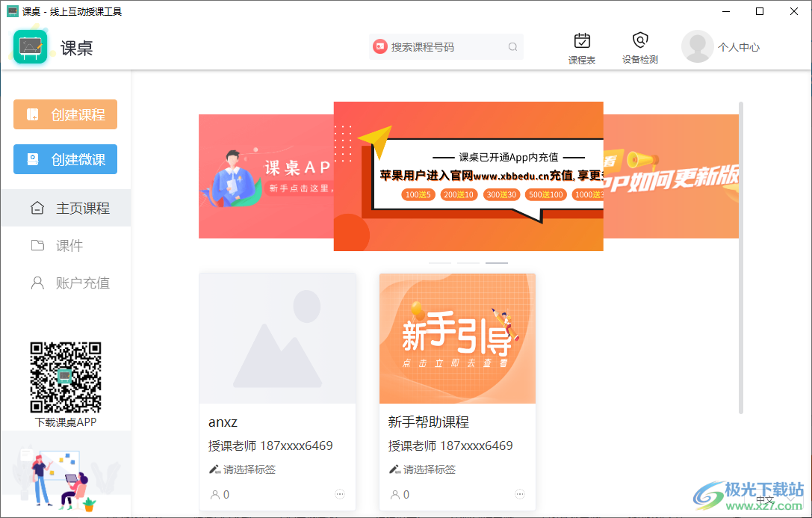Click the 创建课程 button
The image size is (812, 518).
pos(65,114)
